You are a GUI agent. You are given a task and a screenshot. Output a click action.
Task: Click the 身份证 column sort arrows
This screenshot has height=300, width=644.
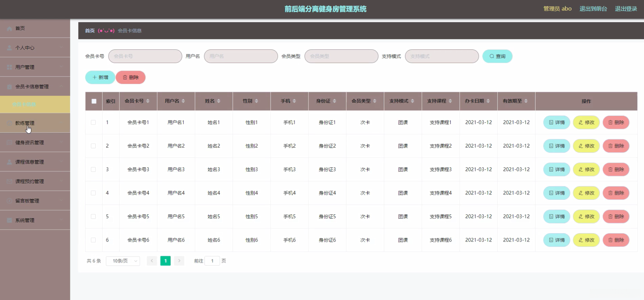(x=335, y=101)
